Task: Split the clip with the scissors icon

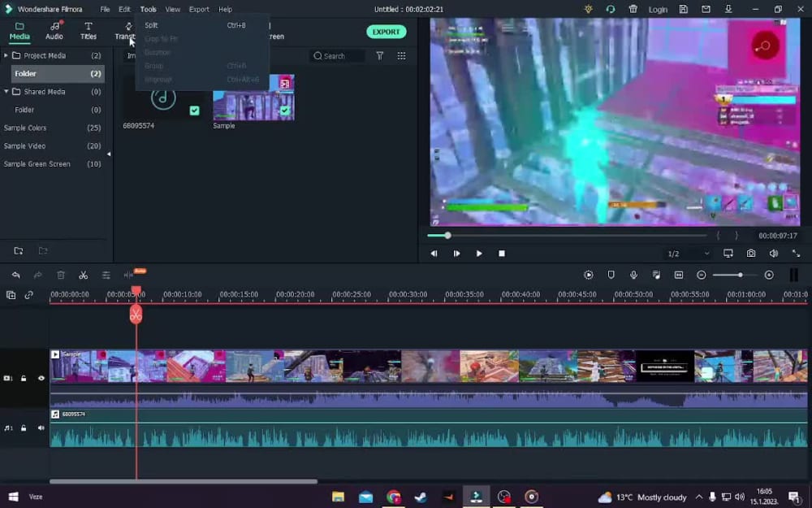Action: click(83, 275)
